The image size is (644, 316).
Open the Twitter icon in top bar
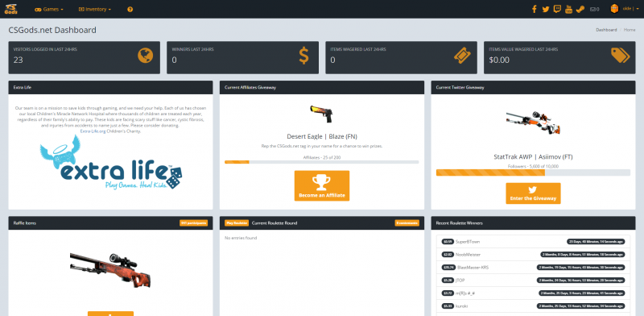(546, 9)
